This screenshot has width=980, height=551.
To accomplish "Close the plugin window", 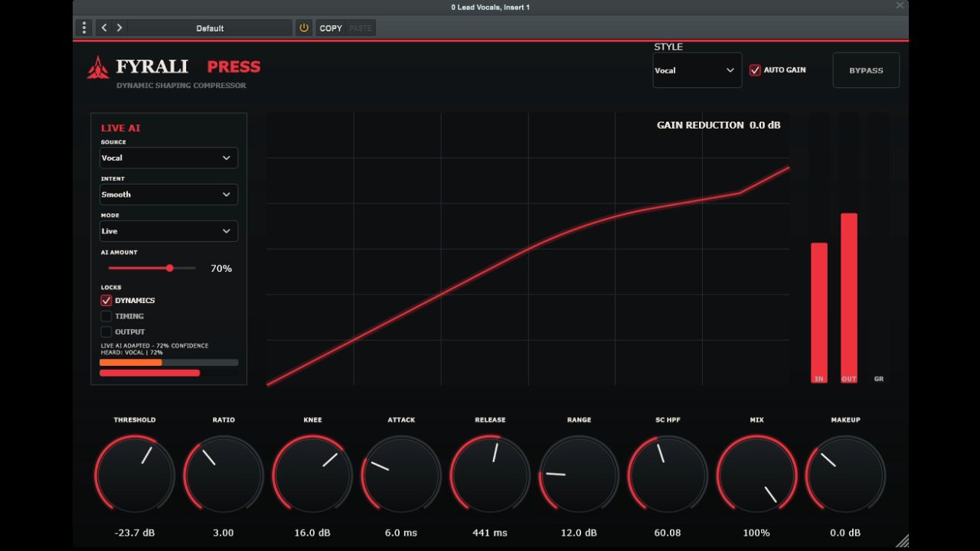I will tap(900, 5).
